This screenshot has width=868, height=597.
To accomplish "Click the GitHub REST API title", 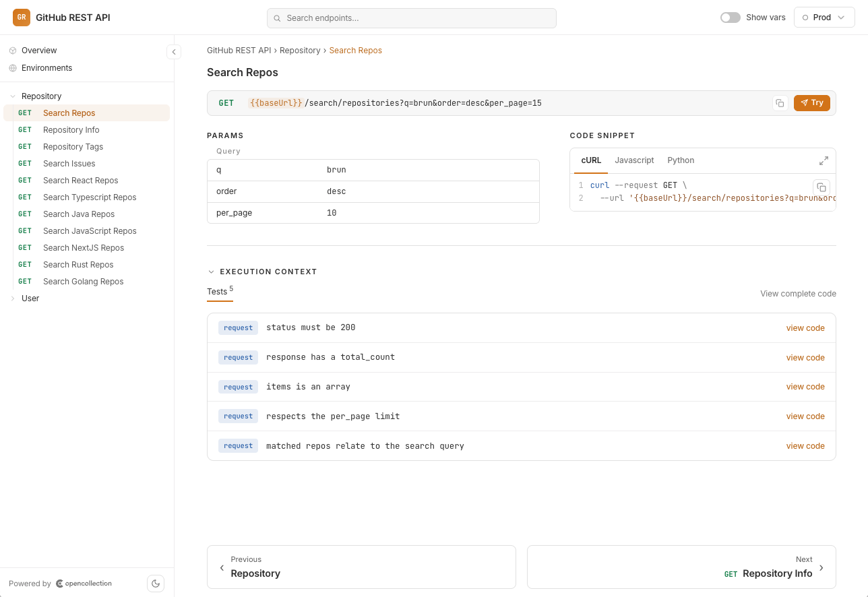I will click(x=73, y=18).
